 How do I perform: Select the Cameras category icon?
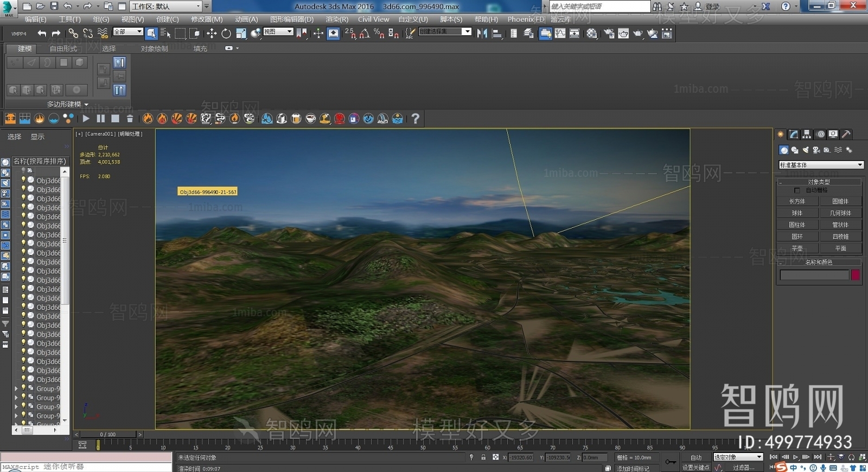point(816,150)
